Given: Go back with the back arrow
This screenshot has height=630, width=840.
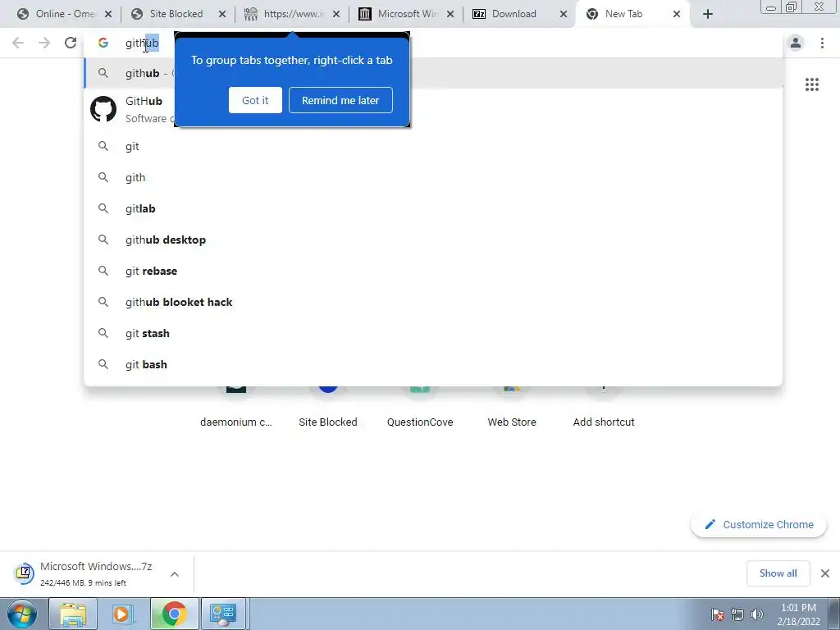Looking at the screenshot, I should (x=18, y=43).
